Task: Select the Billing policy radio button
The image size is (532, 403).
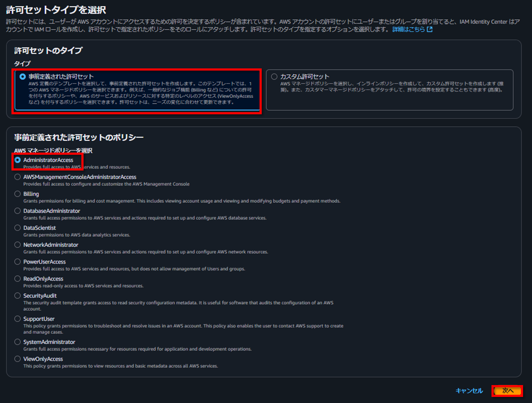Action: [x=18, y=194]
